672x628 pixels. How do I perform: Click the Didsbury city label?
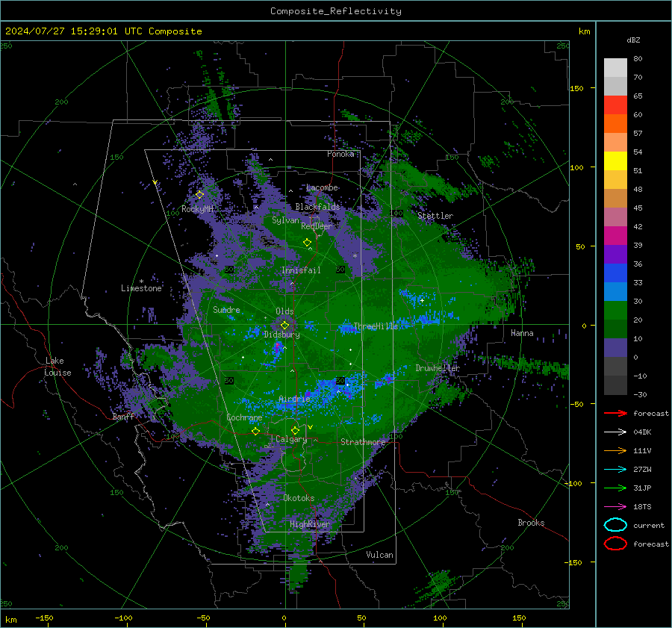click(281, 335)
